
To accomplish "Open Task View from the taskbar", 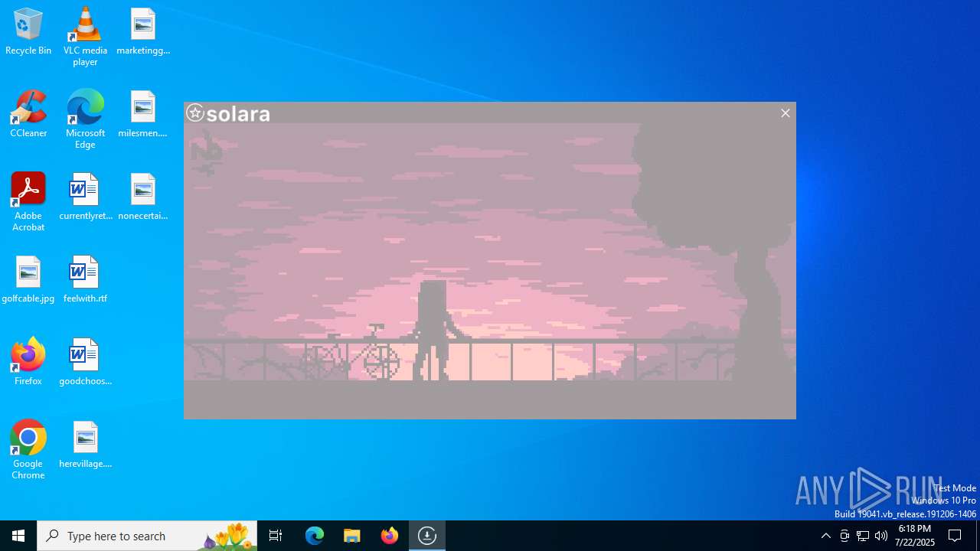I will (276, 536).
